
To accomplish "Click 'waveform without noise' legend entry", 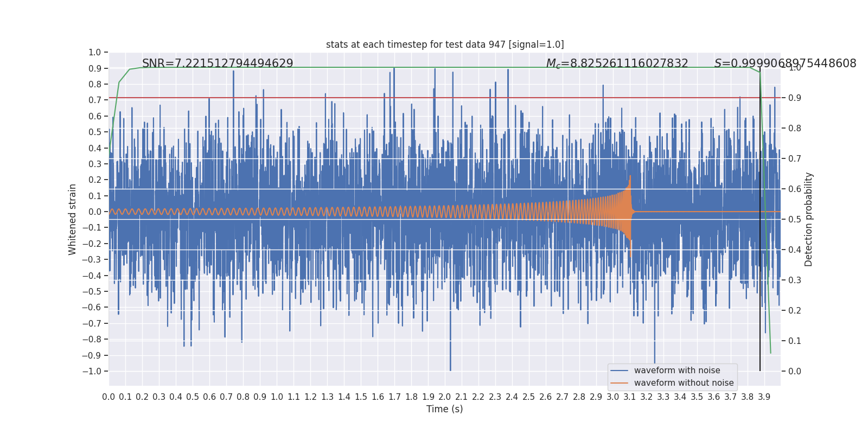I will tap(684, 383).
